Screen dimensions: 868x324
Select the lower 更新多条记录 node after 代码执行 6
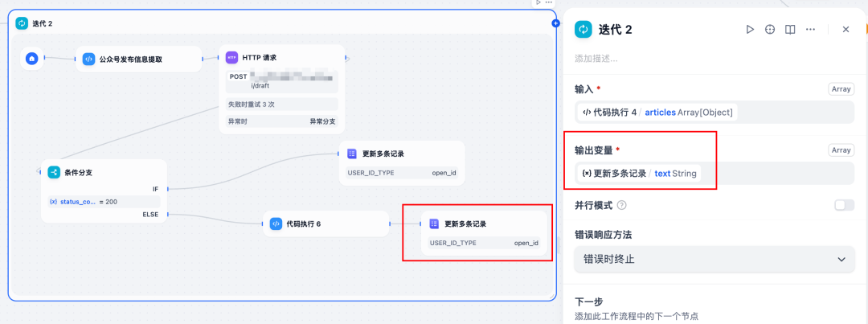pyautogui.click(x=484, y=233)
